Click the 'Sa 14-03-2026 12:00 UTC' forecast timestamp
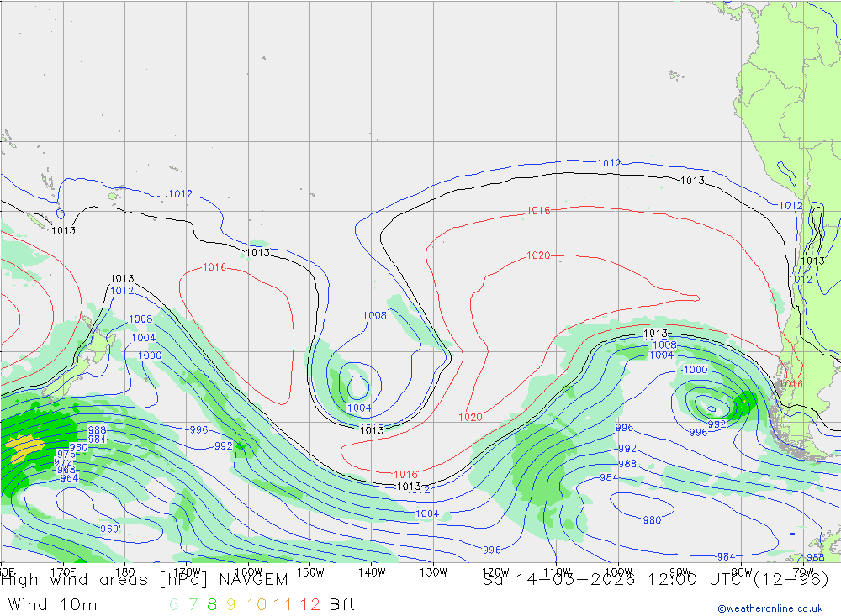 616,580
